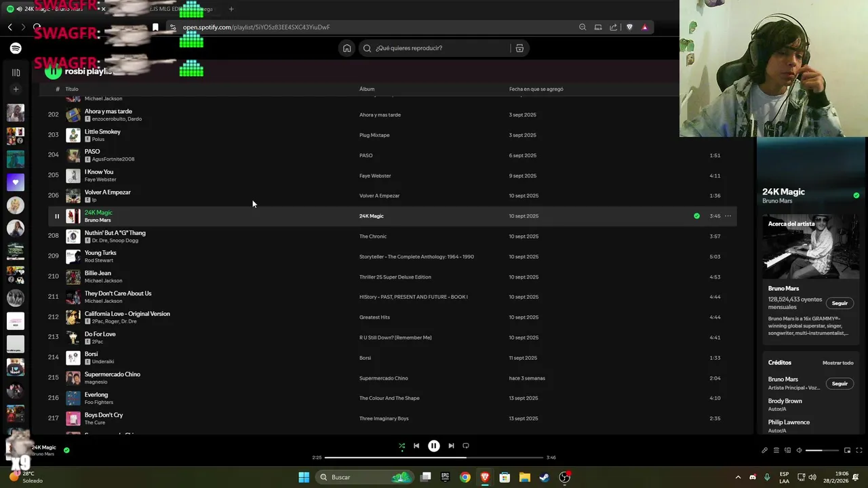Open a new browser tab
Viewport: 868px width, 488px height.
pos(231,9)
